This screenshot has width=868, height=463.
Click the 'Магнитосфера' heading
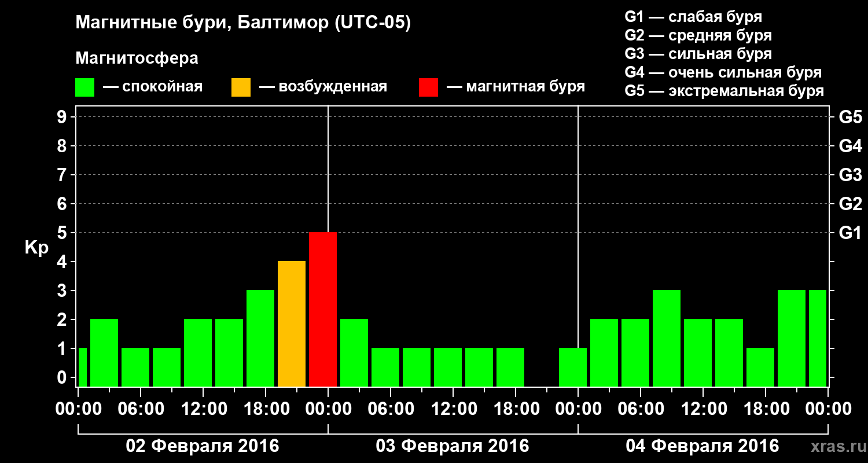tap(137, 58)
